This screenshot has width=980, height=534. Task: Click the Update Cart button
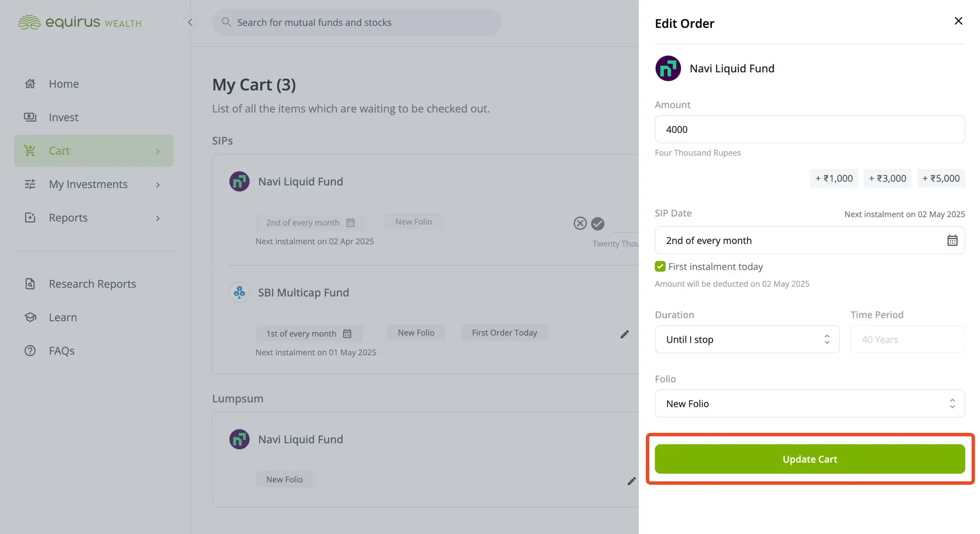[x=810, y=459]
